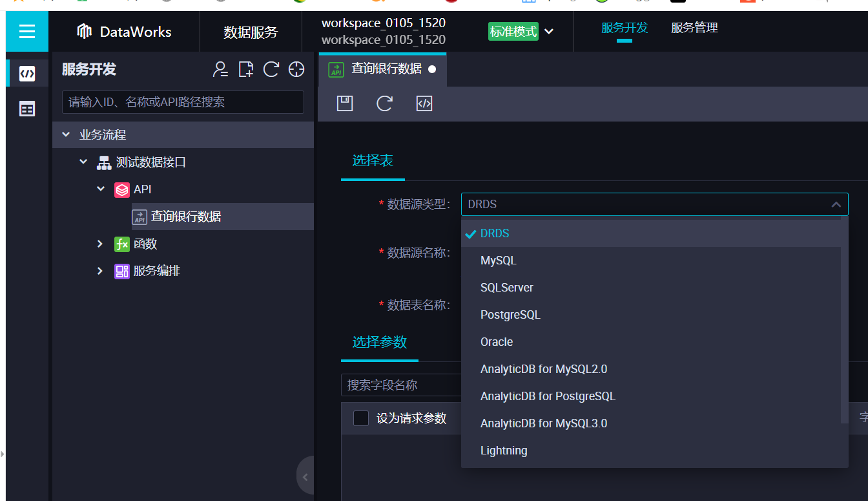Open the table list sidebar icon
The height and width of the screenshot is (501, 868).
pos(27,109)
